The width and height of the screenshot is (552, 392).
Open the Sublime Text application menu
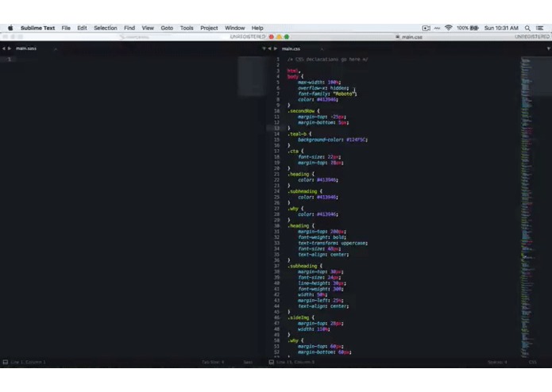point(37,28)
